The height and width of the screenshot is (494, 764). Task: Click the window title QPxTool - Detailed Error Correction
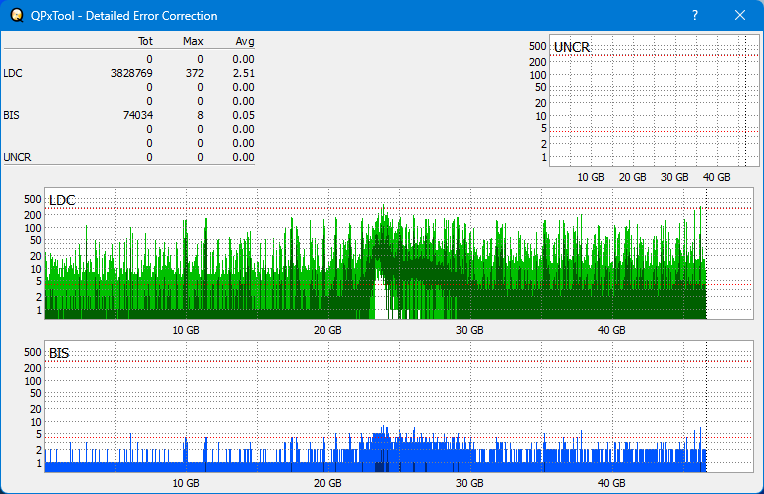click(124, 16)
